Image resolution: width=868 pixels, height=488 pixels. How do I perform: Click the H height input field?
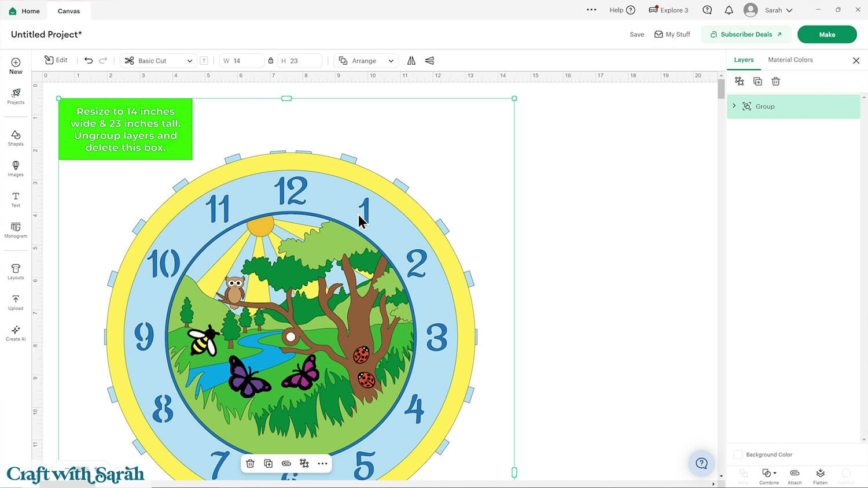point(300,61)
